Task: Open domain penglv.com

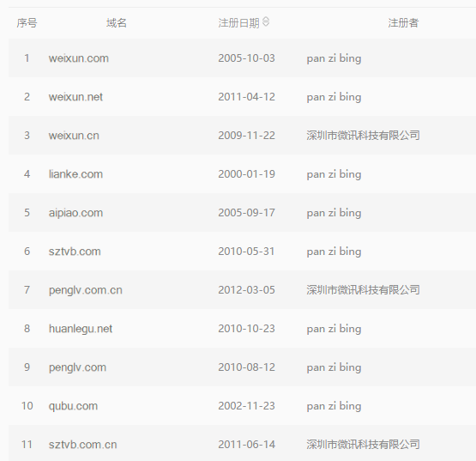Action: [x=77, y=367]
